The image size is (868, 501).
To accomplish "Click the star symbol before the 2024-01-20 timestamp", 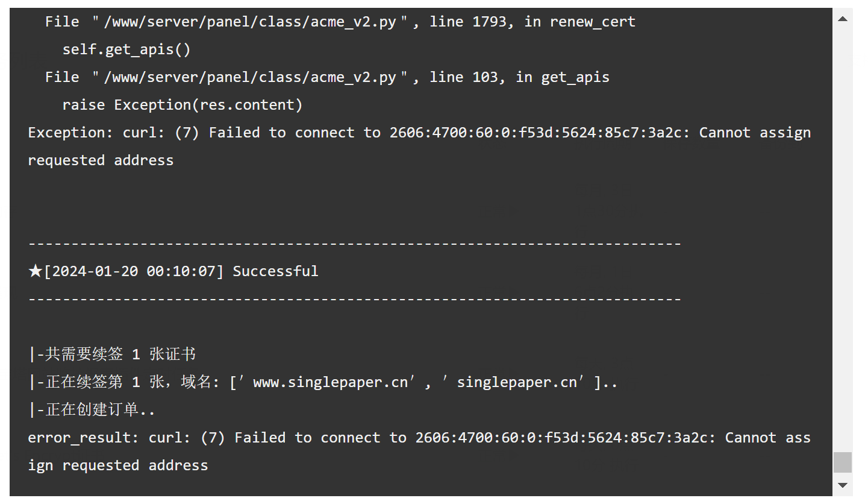I will click(36, 271).
